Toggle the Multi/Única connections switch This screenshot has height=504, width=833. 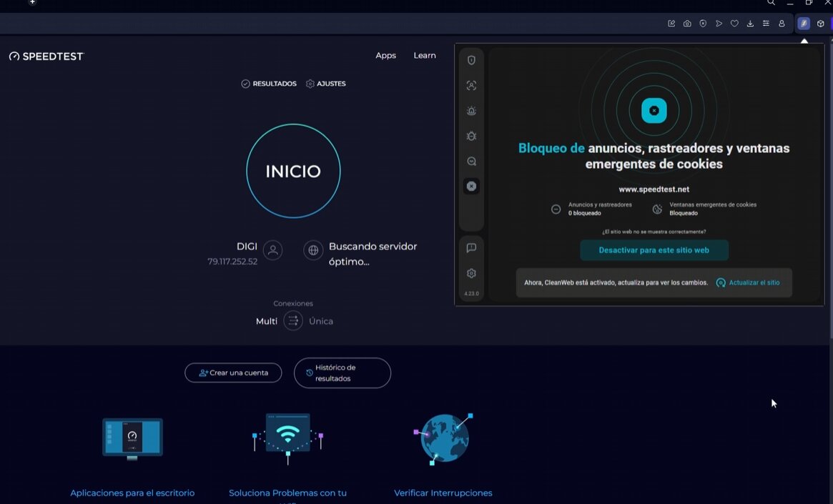pyautogui.click(x=293, y=321)
